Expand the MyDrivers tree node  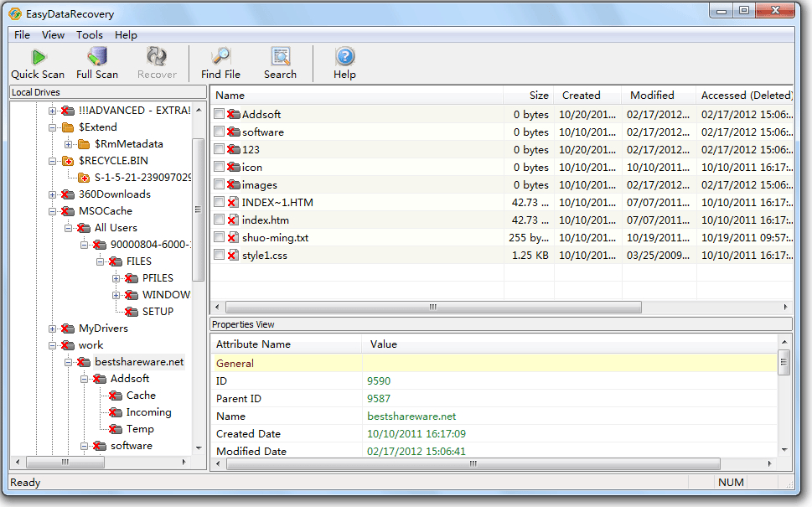click(x=53, y=329)
